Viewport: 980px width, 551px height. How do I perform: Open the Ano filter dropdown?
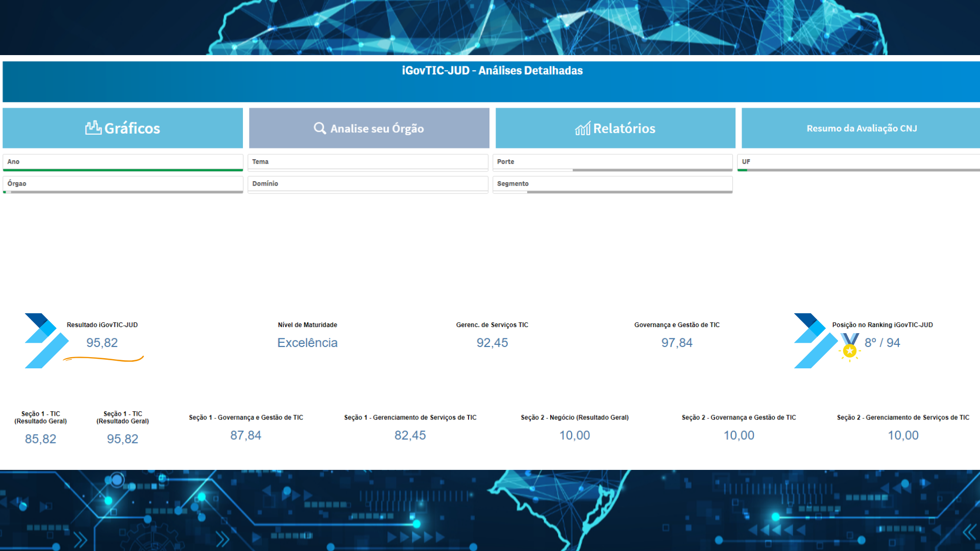pos(122,162)
